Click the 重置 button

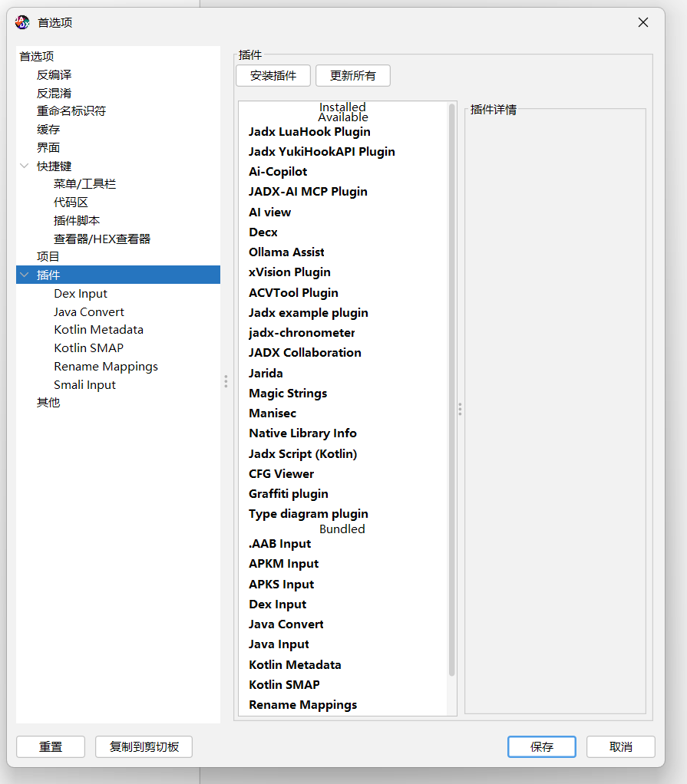(x=51, y=746)
